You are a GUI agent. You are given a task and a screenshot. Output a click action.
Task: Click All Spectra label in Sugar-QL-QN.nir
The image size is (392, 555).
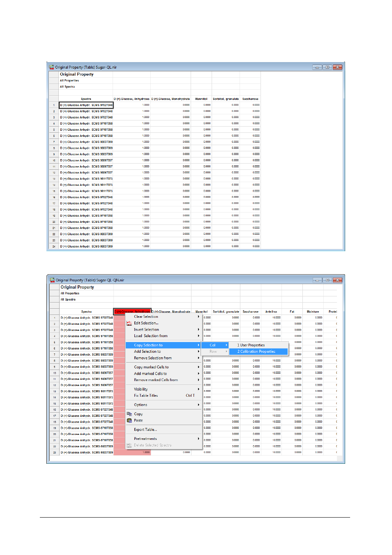point(68,300)
